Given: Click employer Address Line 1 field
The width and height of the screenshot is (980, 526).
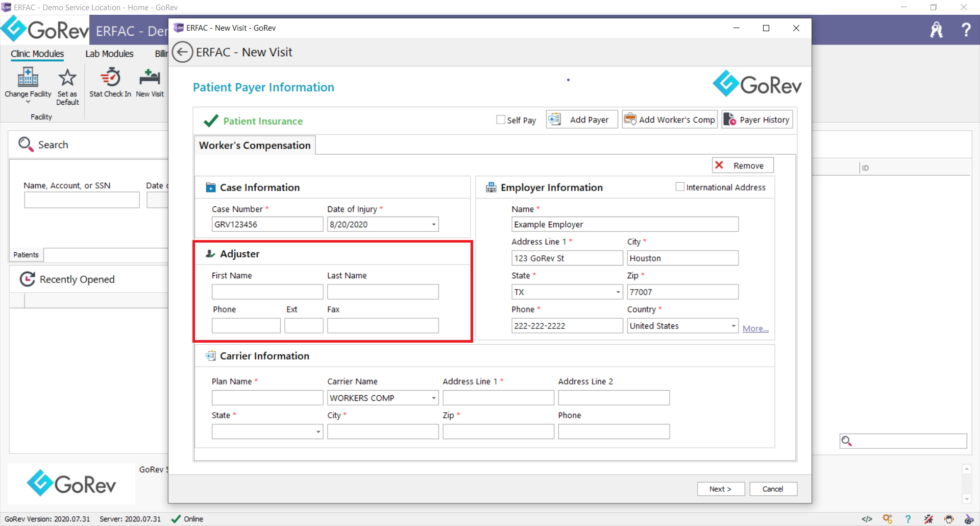Looking at the screenshot, I should 567,258.
